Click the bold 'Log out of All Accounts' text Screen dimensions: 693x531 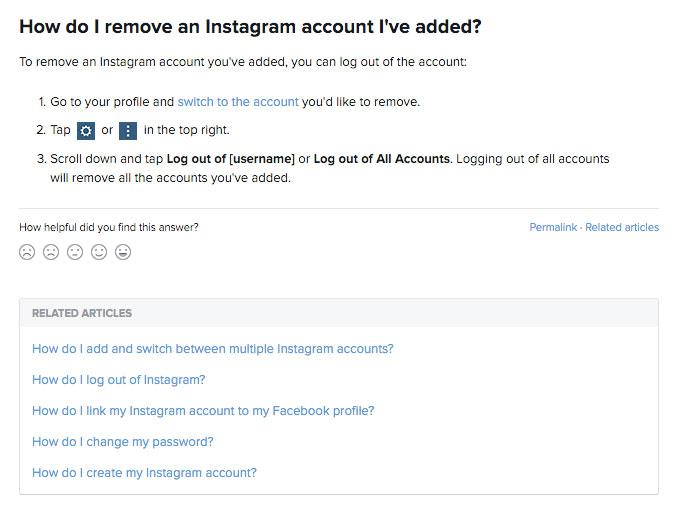[x=381, y=159]
